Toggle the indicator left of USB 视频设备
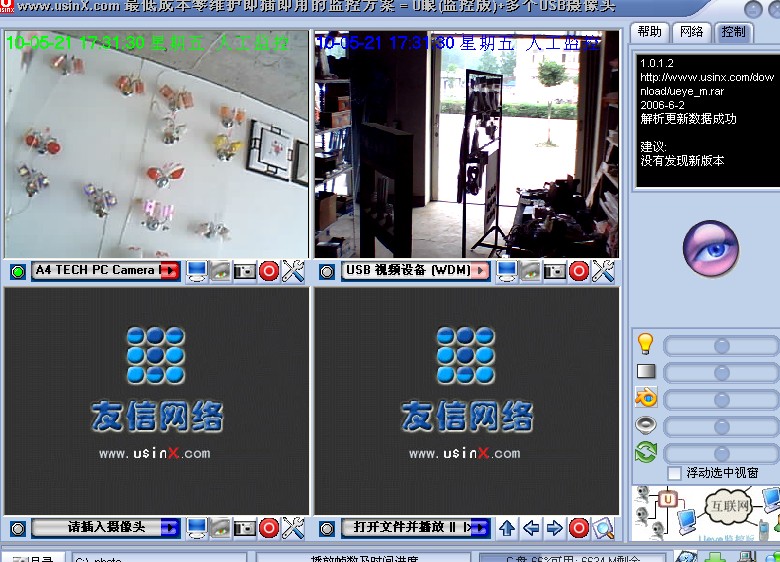 pyautogui.click(x=327, y=271)
